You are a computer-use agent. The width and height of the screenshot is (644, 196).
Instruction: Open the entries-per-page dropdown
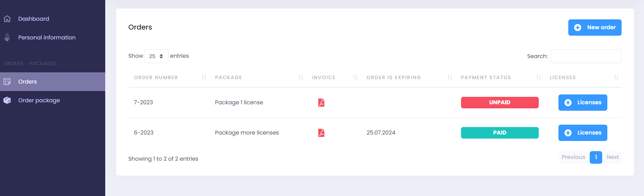coord(157,56)
